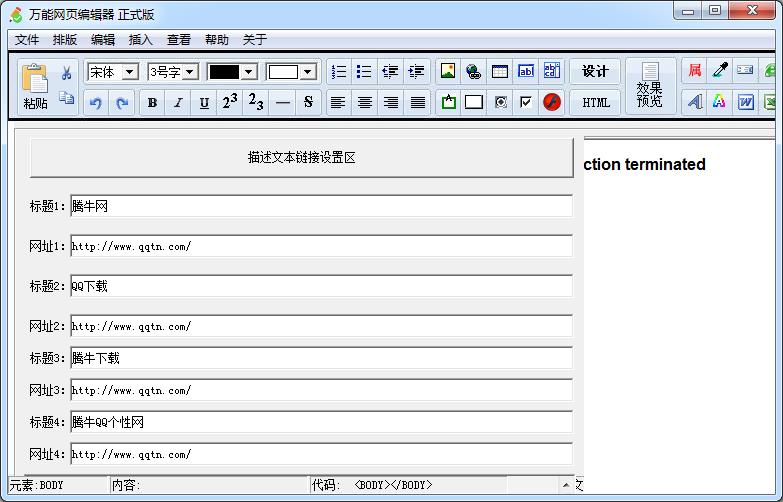Screen dimensions: 783x502
Task: Insert Flash with the red Flash icon
Action: [x=552, y=102]
